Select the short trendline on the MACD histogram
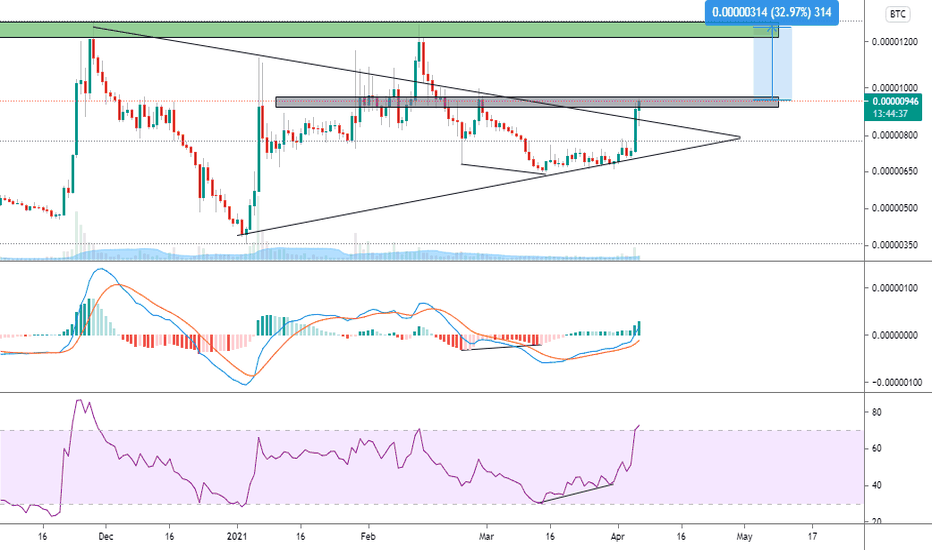Image resolution: width=932 pixels, height=550 pixels. [501, 347]
